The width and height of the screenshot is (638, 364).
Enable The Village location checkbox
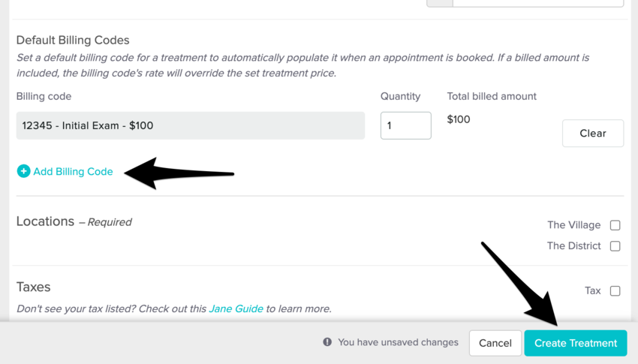pos(615,225)
